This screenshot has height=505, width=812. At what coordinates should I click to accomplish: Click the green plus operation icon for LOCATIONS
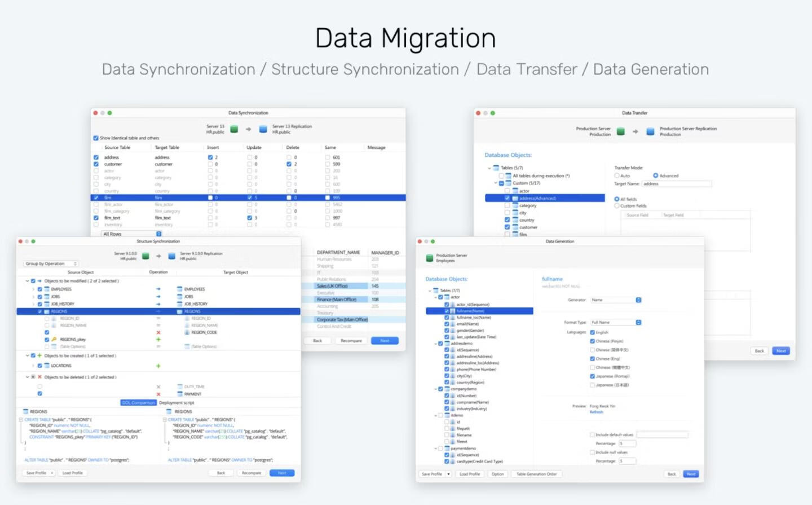tap(158, 366)
